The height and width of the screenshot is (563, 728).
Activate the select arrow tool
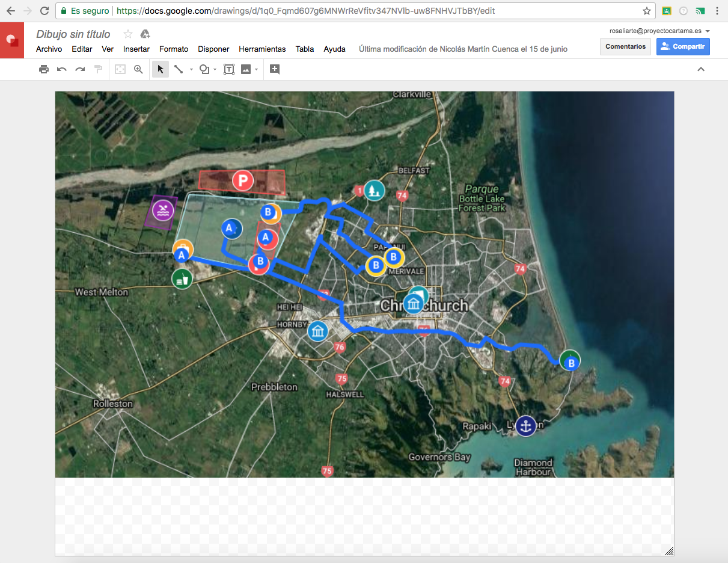tap(161, 69)
